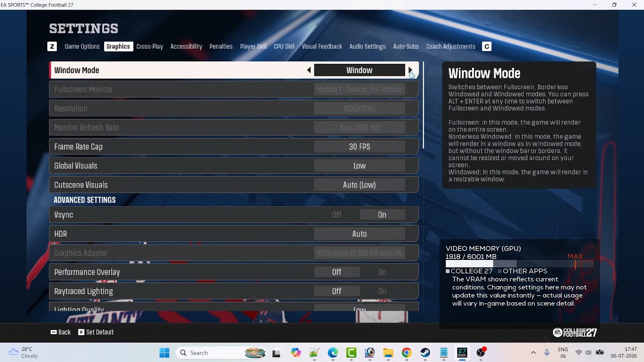Turn Vsync On

click(x=382, y=215)
